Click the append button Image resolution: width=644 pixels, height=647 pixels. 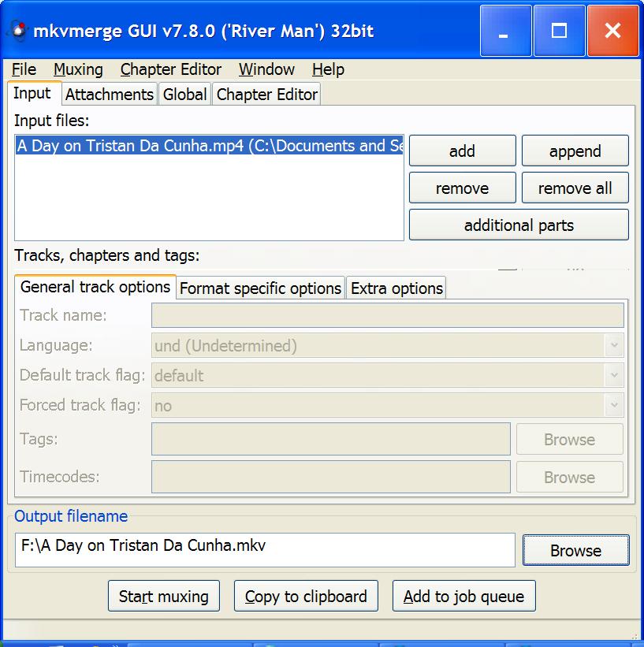(575, 151)
